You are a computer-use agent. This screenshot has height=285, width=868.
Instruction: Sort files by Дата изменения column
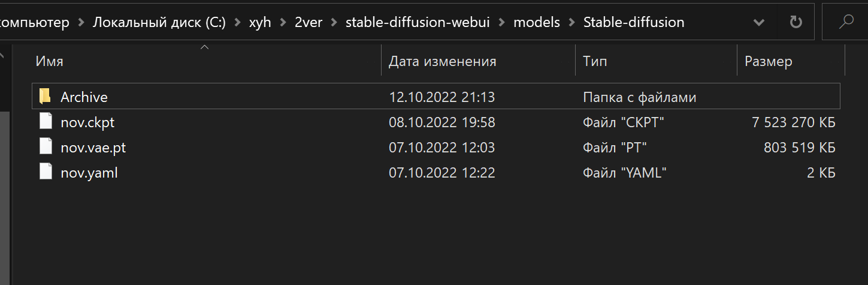click(442, 61)
